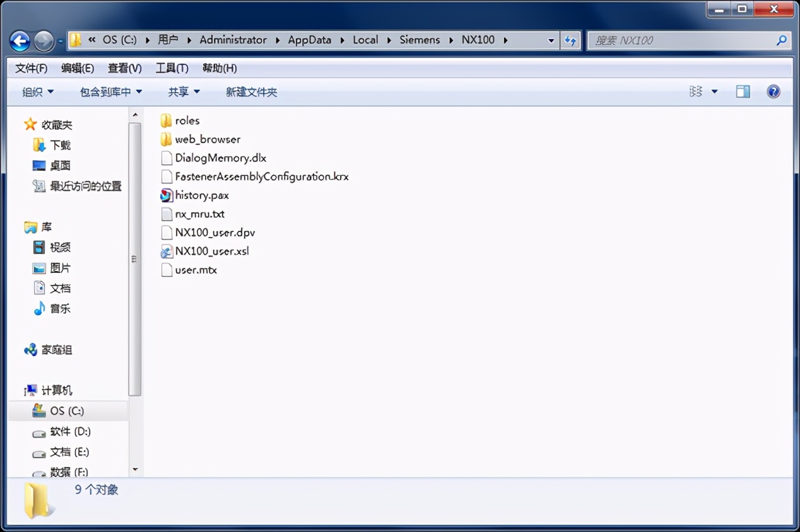Click the search magnifier icon
The width and height of the screenshot is (800, 532).
tap(781, 40)
